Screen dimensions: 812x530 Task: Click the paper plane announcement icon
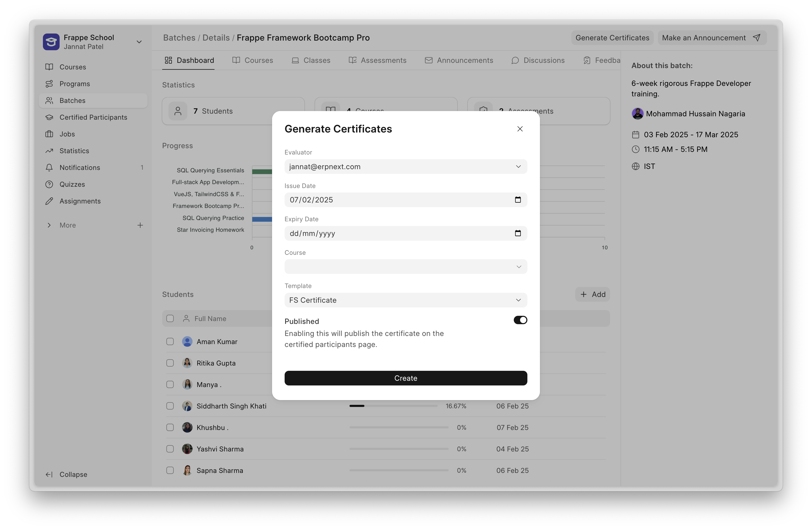[756, 37]
